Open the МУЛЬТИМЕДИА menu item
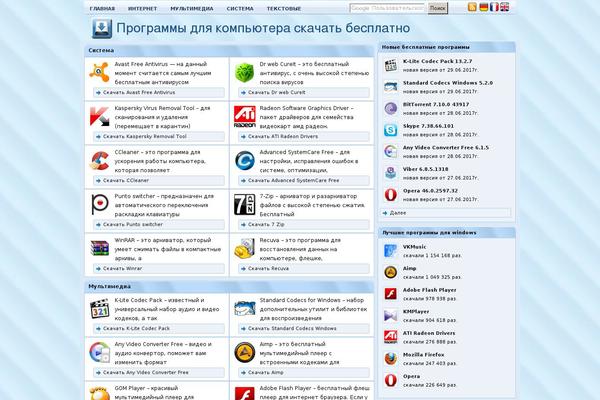This screenshot has height=400, width=600. pos(192,8)
